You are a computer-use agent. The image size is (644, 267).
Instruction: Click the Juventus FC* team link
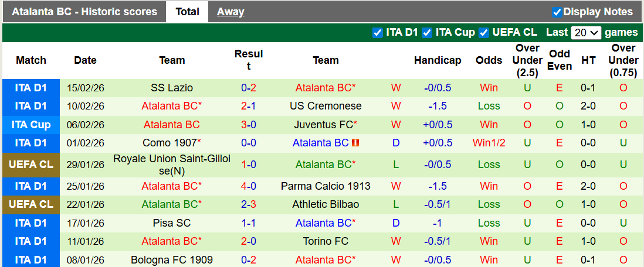point(326,125)
